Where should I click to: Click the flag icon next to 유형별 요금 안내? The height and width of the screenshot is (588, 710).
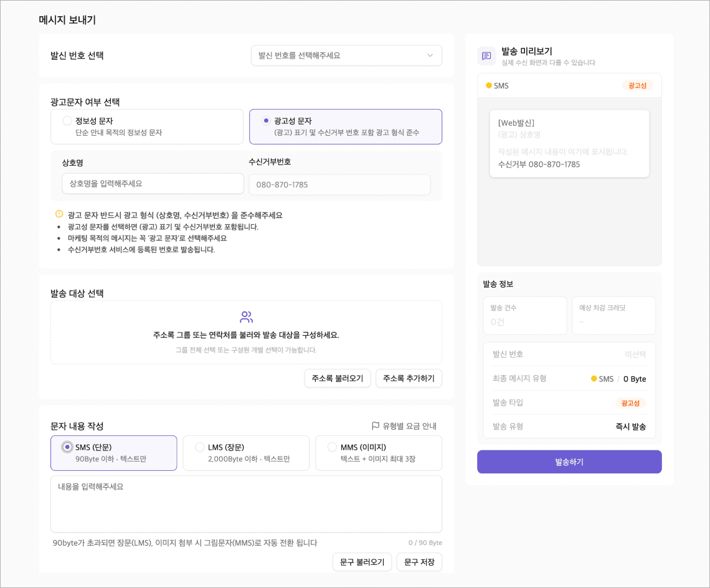(376, 426)
